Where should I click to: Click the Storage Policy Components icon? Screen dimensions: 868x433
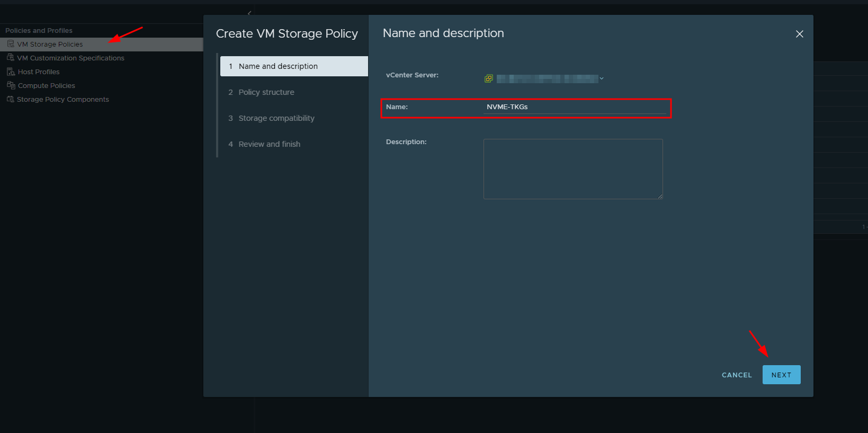click(11, 99)
